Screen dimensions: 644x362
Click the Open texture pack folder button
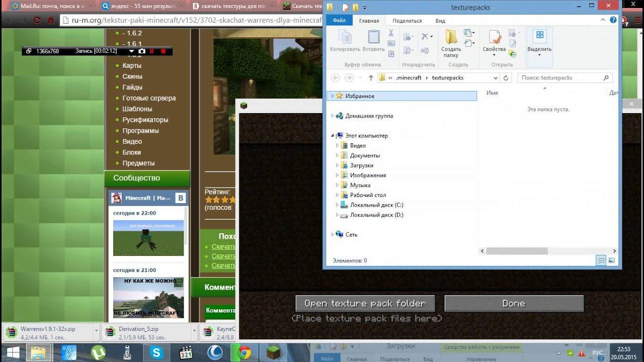[x=365, y=304]
